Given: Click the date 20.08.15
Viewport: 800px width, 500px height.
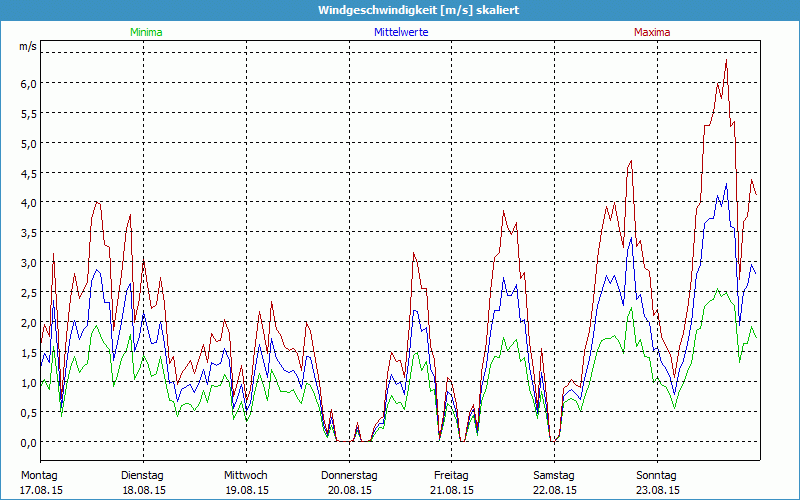Looking at the screenshot, I should [x=350, y=490].
